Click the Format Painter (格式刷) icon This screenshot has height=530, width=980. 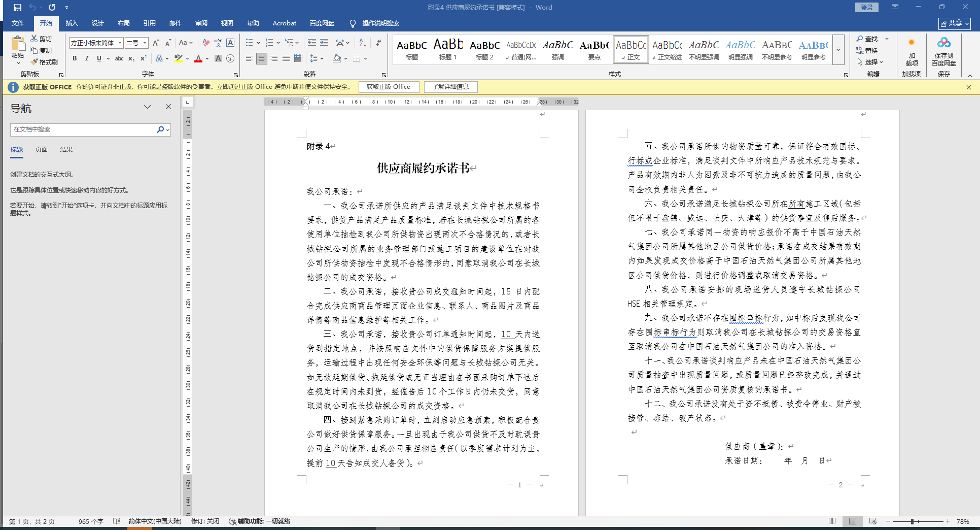pyautogui.click(x=44, y=62)
